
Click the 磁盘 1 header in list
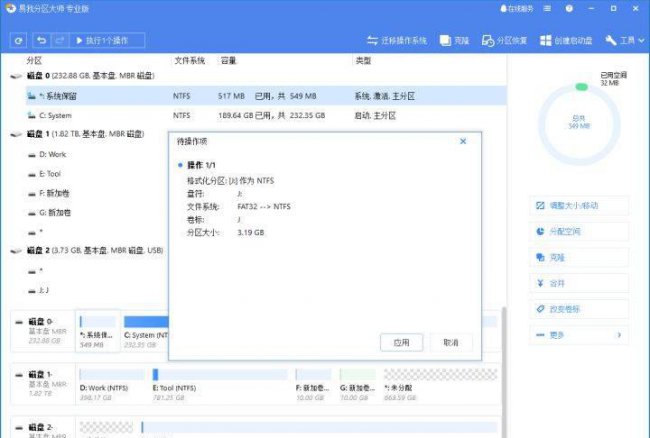(x=85, y=134)
